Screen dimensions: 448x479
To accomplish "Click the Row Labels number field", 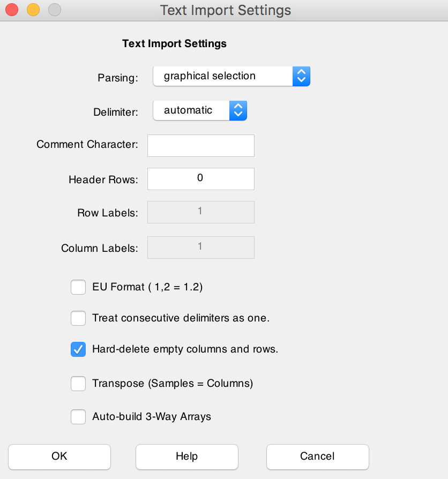I will [x=200, y=212].
